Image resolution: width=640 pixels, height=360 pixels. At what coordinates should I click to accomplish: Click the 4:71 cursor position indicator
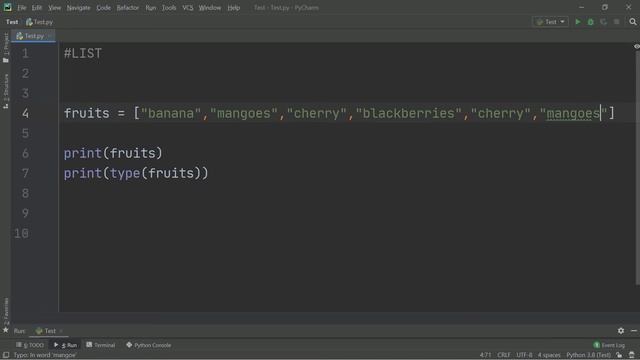485,355
